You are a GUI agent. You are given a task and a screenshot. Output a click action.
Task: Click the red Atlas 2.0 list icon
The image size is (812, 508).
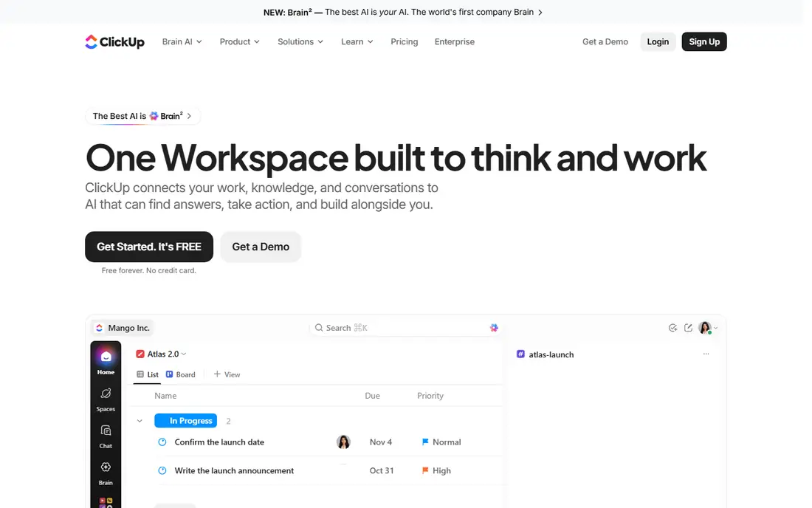point(140,354)
